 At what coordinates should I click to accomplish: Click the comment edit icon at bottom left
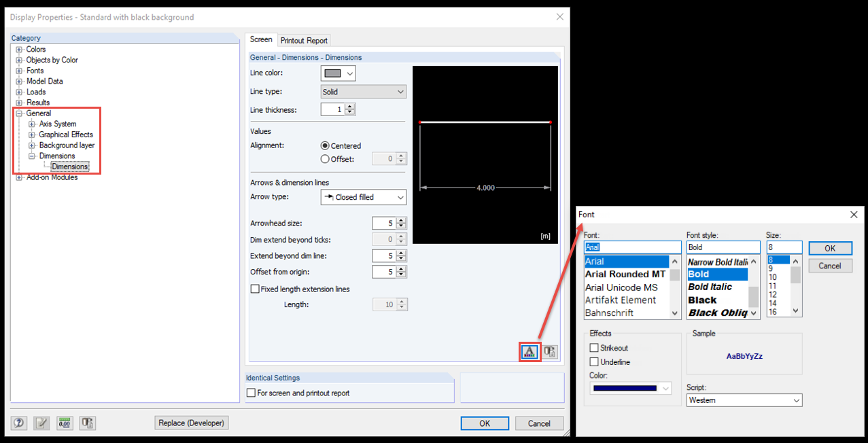coord(41,423)
